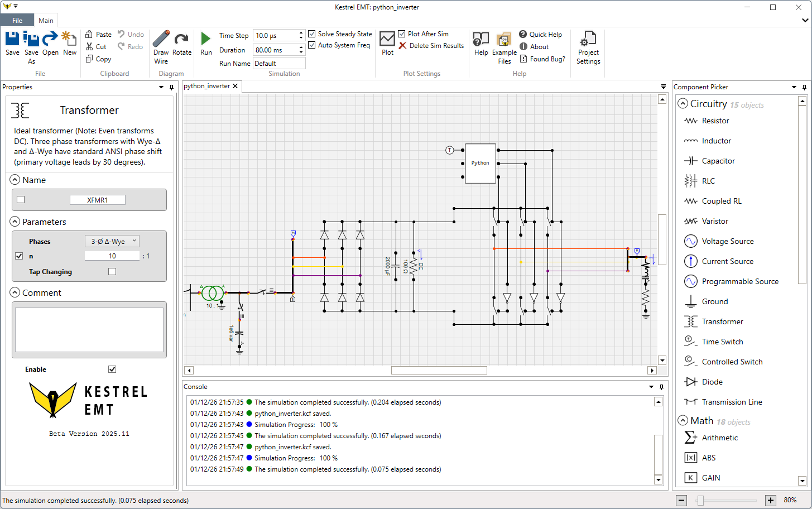Uncheck Plot After Sim option
The image size is (812, 509).
pyautogui.click(x=402, y=34)
